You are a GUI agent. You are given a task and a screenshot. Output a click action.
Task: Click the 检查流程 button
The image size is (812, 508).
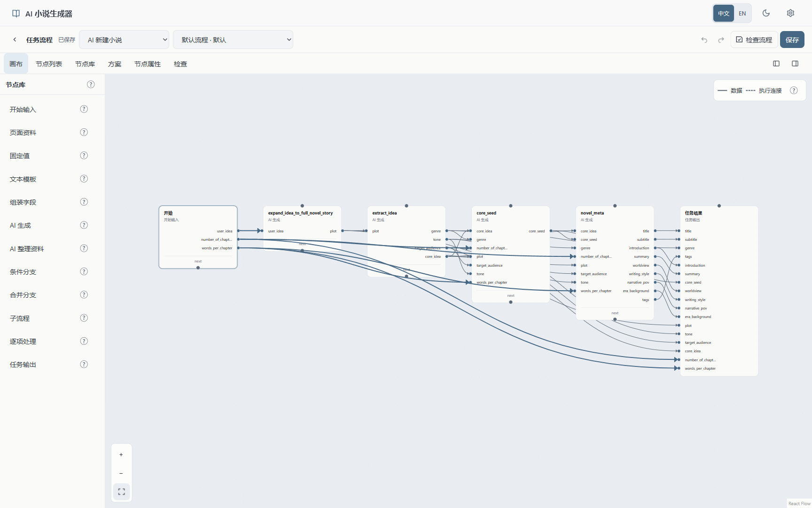coord(754,40)
